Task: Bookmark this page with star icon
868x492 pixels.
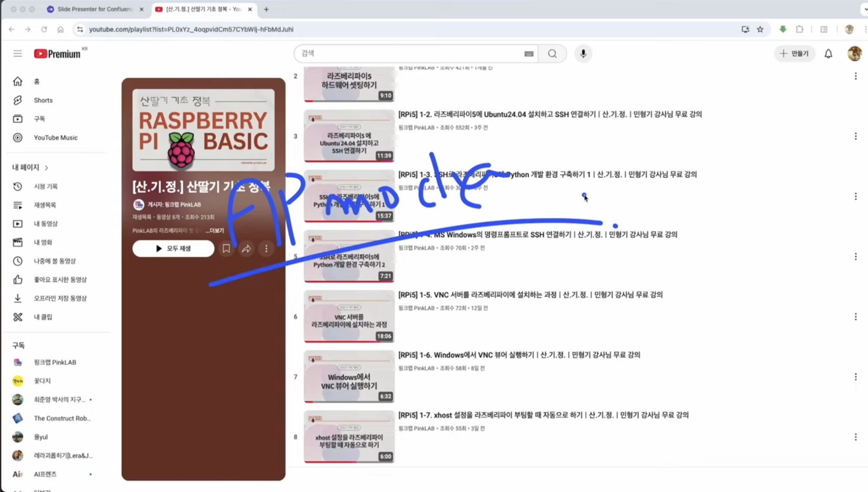Action: click(x=760, y=29)
